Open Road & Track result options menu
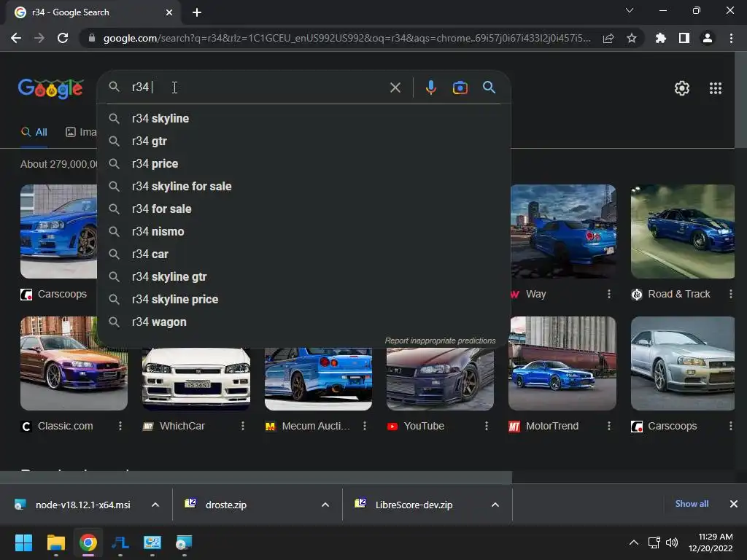 click(x=731, y=295)
